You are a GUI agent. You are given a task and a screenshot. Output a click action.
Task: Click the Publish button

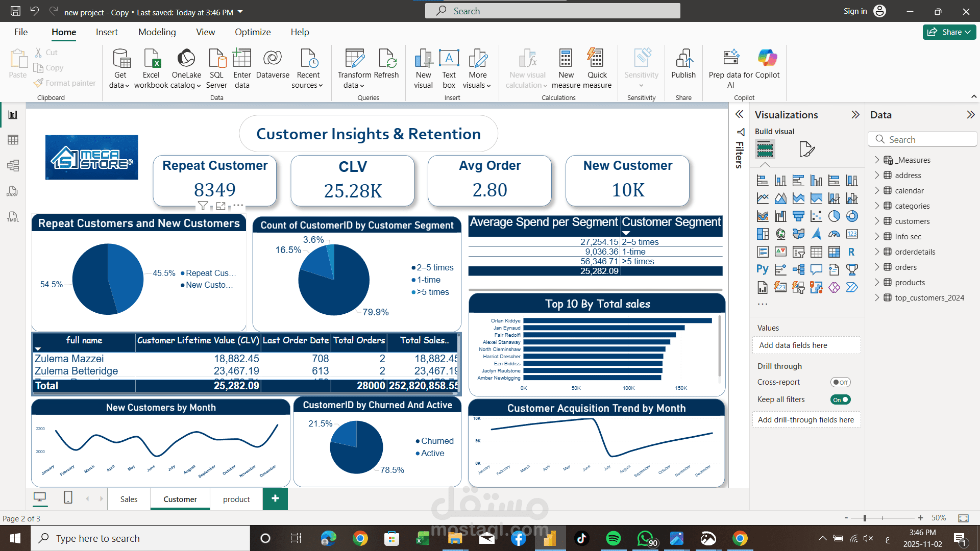(x=683, y=68)
